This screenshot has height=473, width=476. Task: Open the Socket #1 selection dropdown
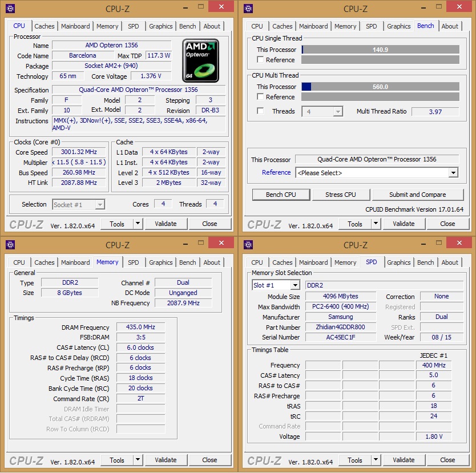[x=79, y=204]
